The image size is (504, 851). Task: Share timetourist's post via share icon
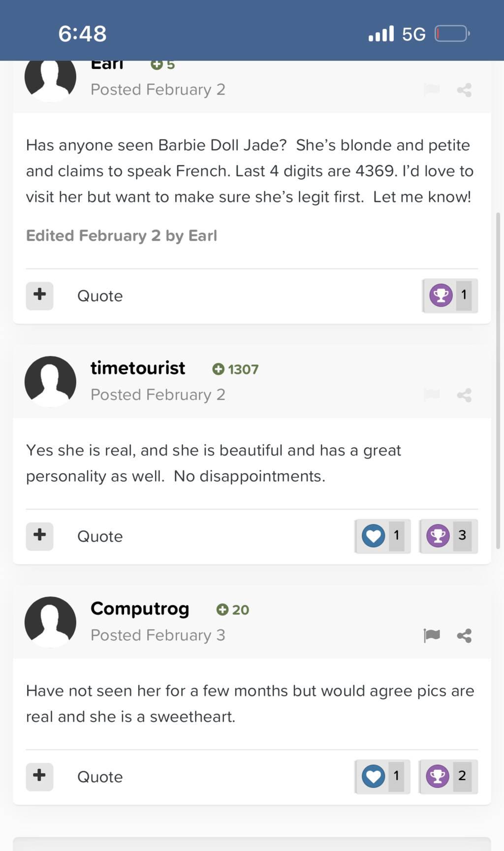tap(464, 395)
